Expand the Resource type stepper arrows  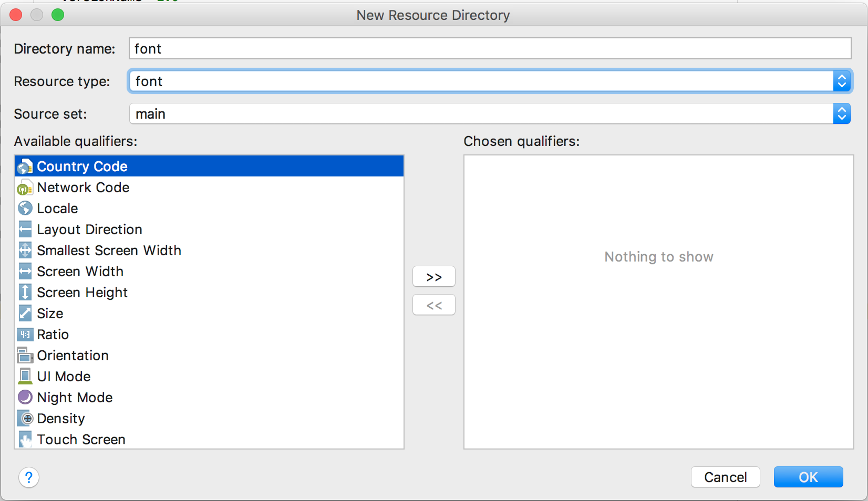click(843, 81)
